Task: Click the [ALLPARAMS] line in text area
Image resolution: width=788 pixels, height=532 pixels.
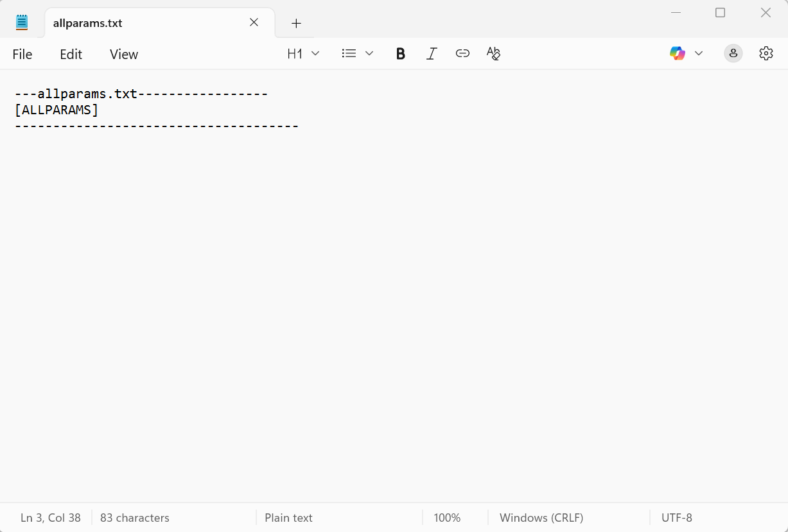Action: [x=57, y=110]
